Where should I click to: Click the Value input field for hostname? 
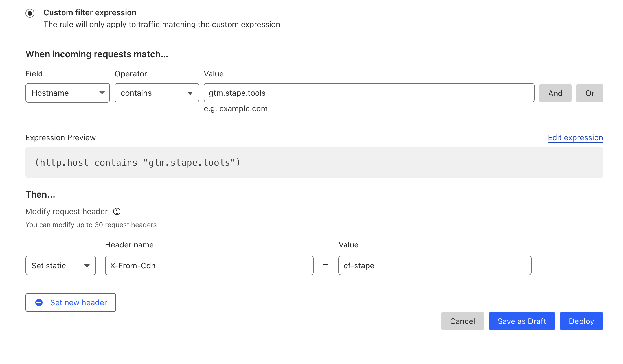[369, 93]
